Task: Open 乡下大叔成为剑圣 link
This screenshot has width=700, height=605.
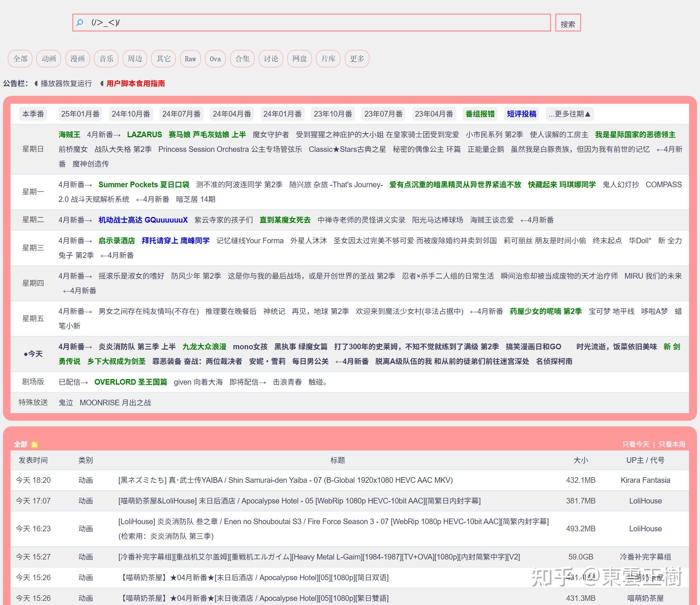Action: coord(116,361)
